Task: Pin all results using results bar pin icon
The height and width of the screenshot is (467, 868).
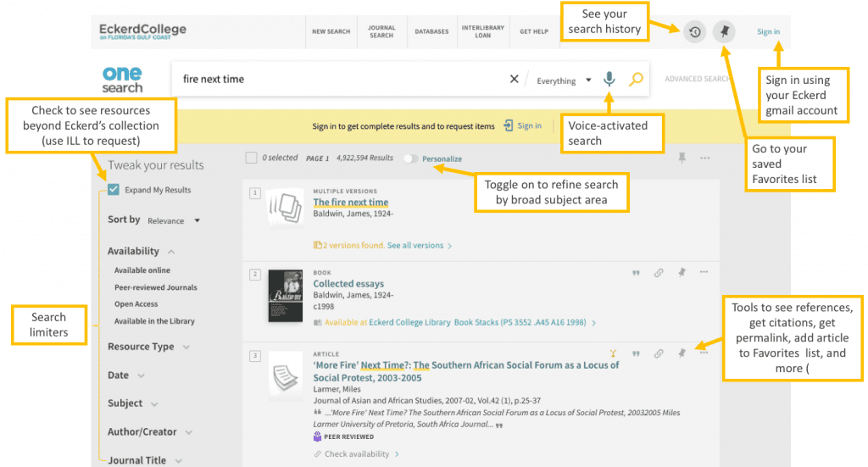Action: 682,158
